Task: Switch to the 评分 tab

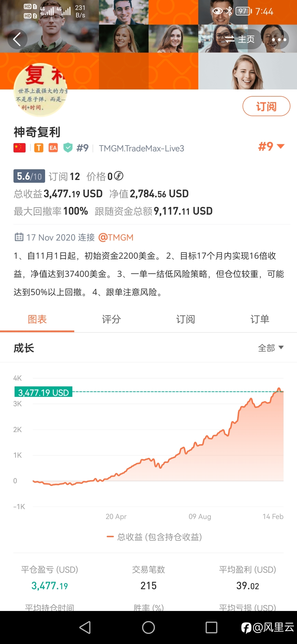Action: coord(111,320)
